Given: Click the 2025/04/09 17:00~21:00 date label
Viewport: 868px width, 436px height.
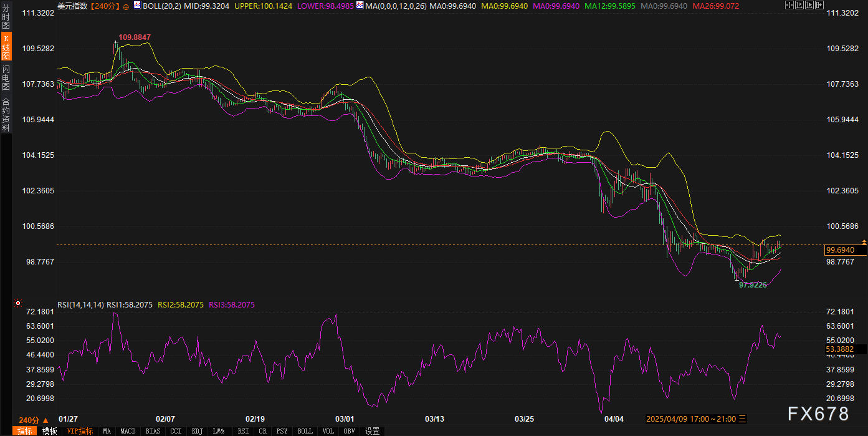Looking at the screenshot, I should (x=691, y=419).
